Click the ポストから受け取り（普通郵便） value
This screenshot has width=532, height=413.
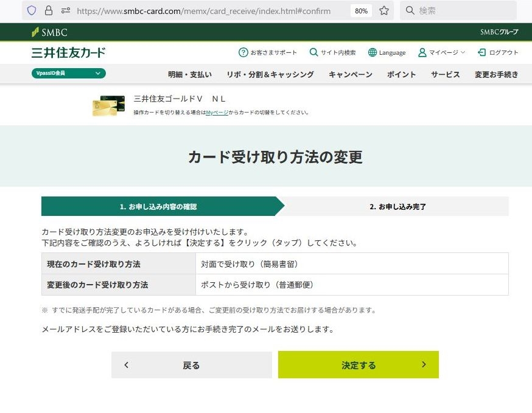[257, 285]
